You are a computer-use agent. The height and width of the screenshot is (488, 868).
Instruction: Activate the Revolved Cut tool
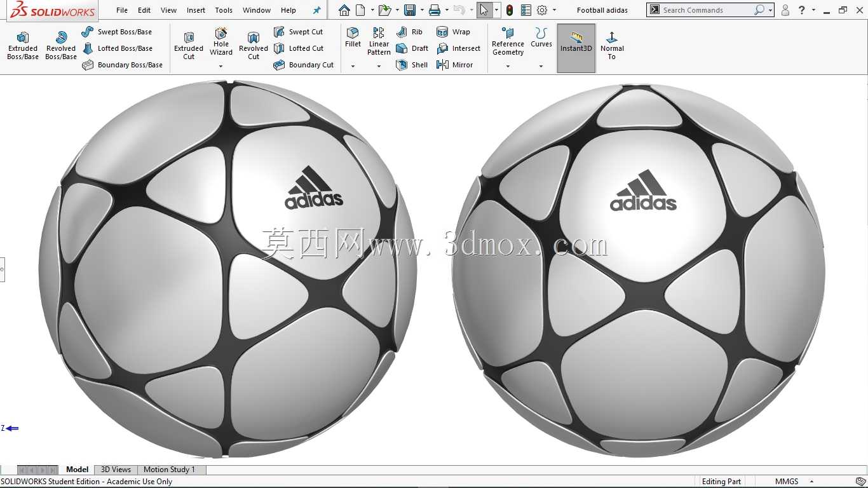(x=254, y=46)
